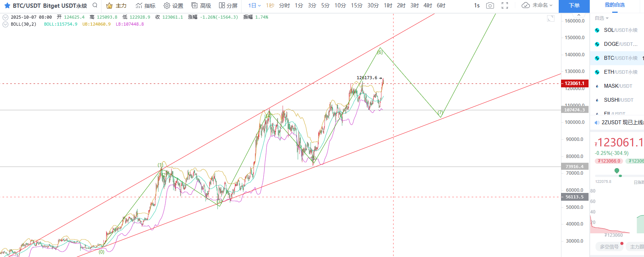Open the 指标 indicators chart icon

click(139, 5)
